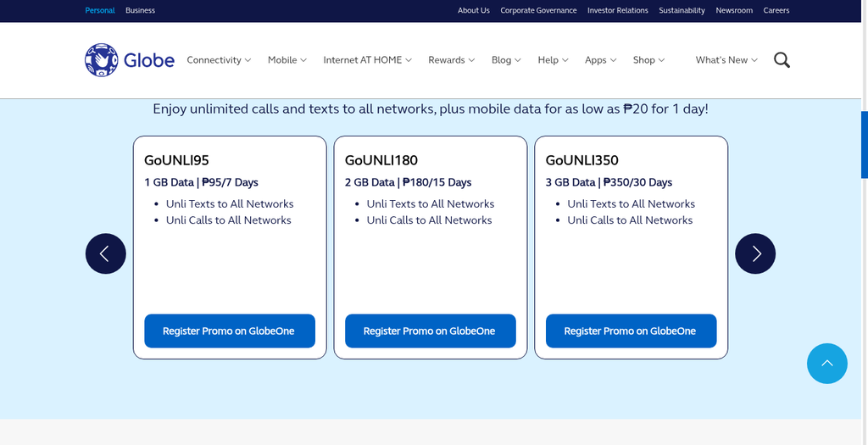Image resolution: width=868 pixels, height=445 pixels.
Task: Open the Corporate Governance link
Action: [538, 10]
